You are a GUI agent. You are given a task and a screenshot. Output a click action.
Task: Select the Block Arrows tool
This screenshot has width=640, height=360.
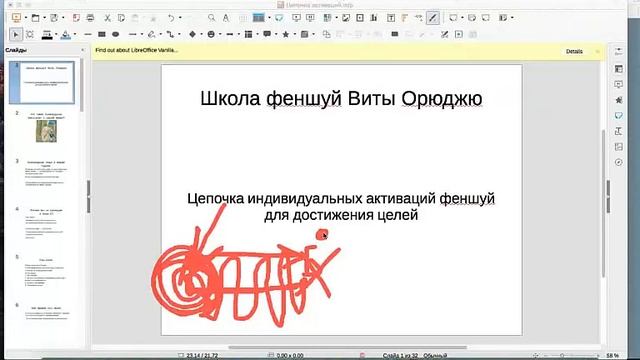click(230, 35)
